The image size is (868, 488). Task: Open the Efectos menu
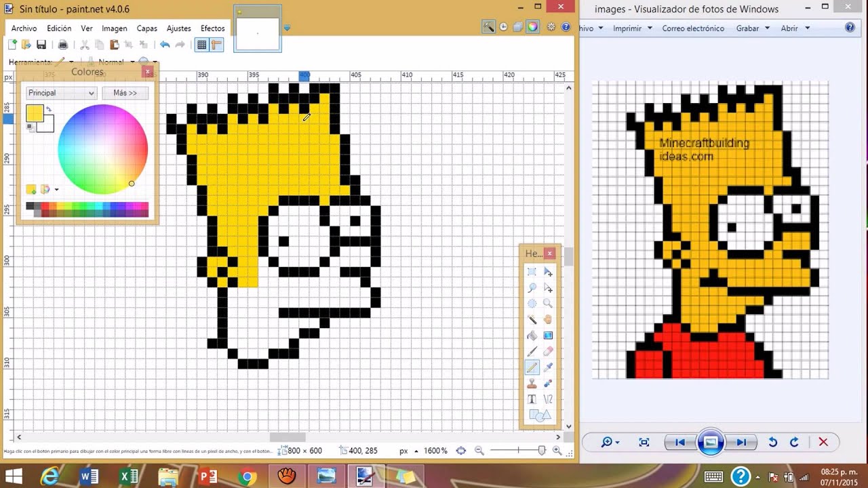[213, 28]
